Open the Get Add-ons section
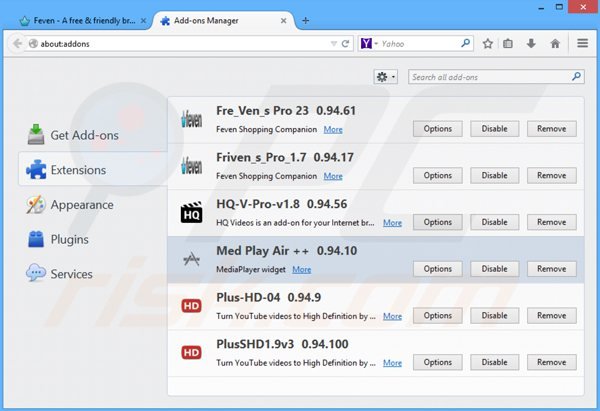 (x=73, y=135)
